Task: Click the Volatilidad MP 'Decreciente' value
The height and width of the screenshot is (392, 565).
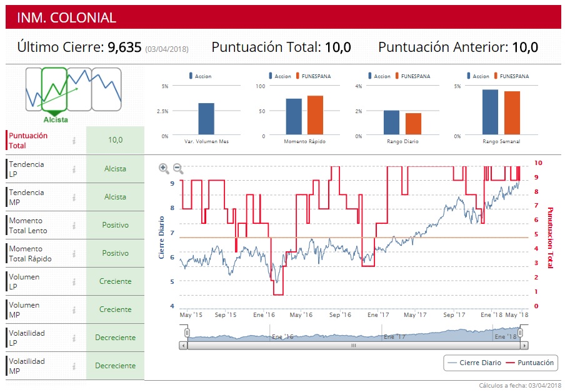Action: [x=115, y=366]
